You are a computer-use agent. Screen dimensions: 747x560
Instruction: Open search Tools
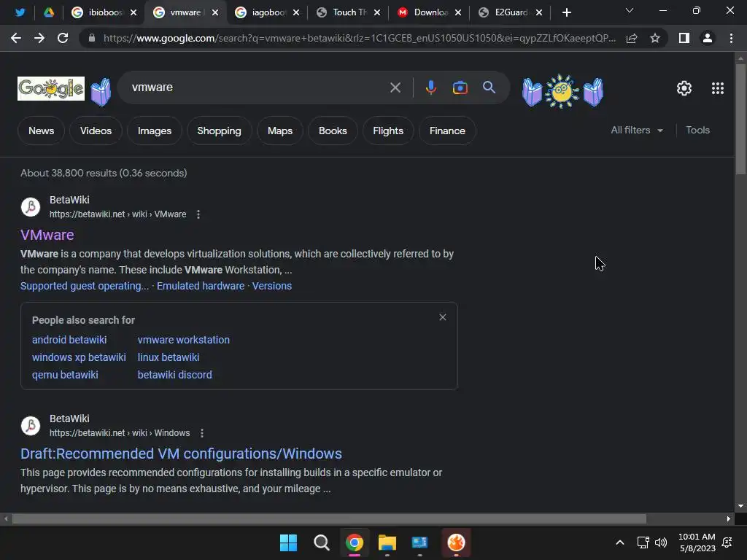coord(697,130)
